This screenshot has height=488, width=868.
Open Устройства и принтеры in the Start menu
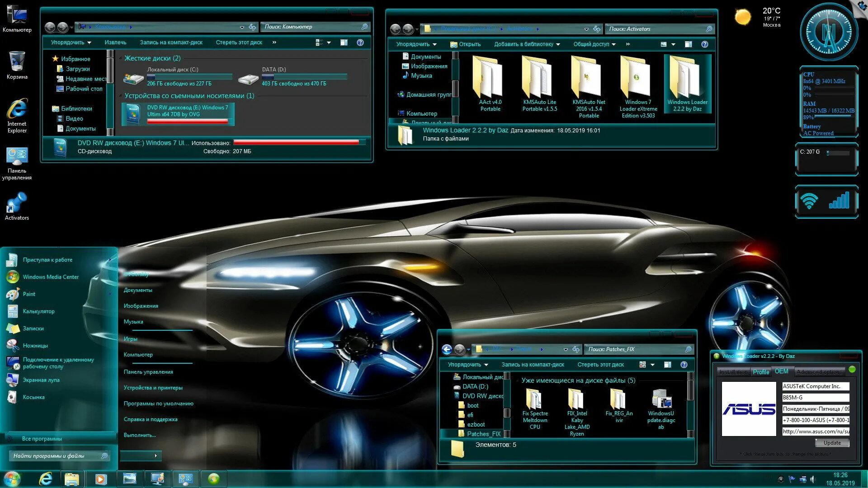pos(153,388)
